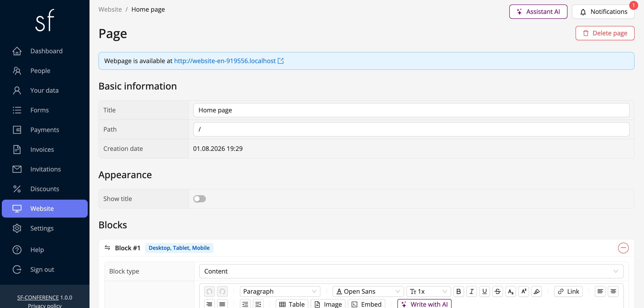The image size is (644, 308).
Task: Remove Block #1 with red minus icon
Action: pyautogui.click(x=623, y=248)
